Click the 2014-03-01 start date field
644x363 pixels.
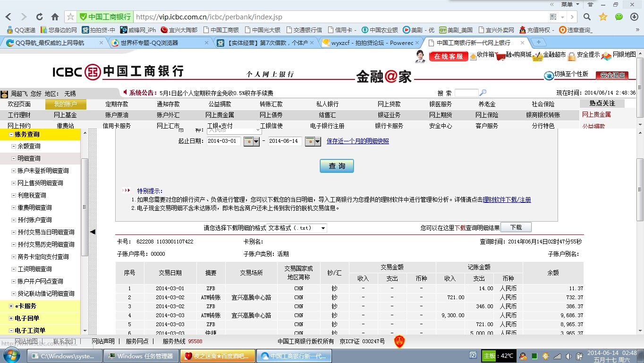[x=224, y=141]
